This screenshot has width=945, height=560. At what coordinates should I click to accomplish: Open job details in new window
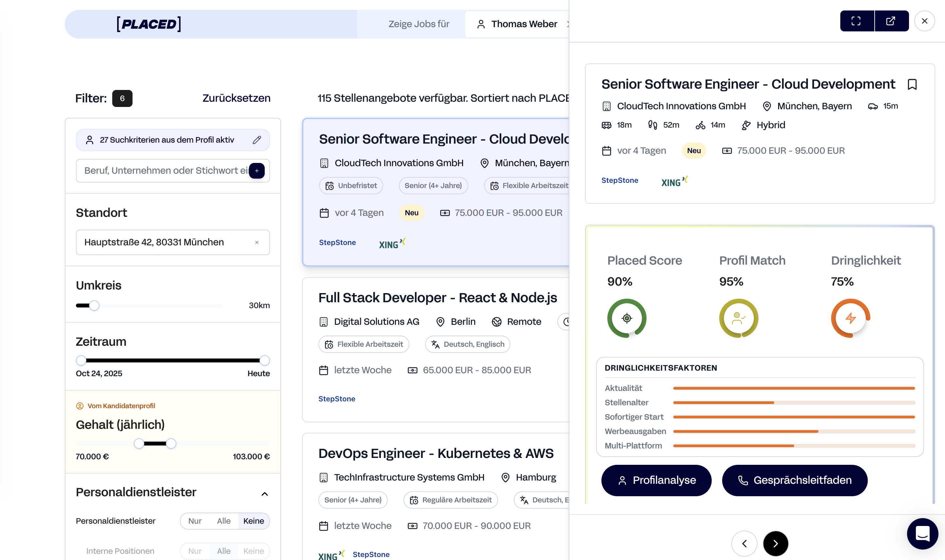[891, 21]
